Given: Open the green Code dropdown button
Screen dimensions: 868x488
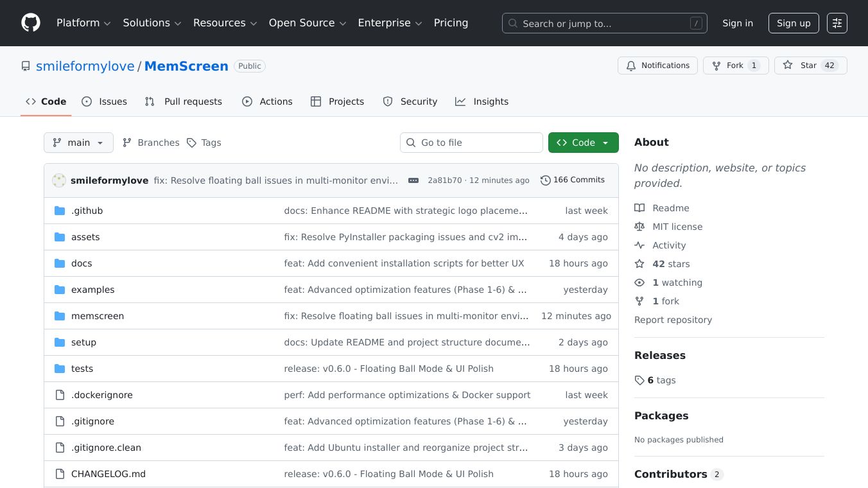Looking at the screenshot, I should point(583,143).
